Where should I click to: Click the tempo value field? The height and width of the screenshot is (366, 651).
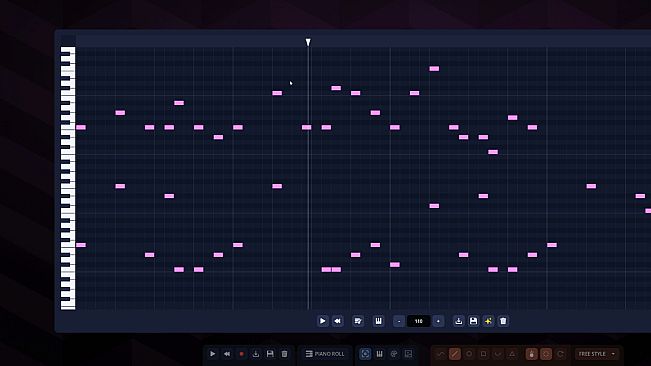[418, 321]
